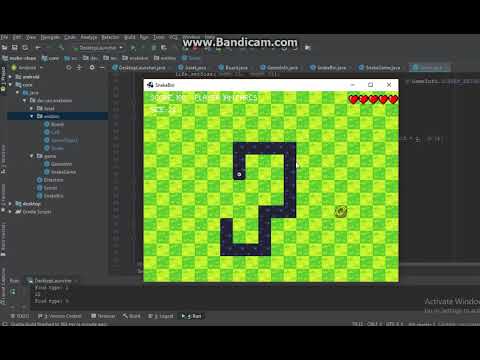Image resolution: width=480 pixels, height=360 pixels.
Task: Click the hearts lives indicator in game
Action: click(373, 99)
